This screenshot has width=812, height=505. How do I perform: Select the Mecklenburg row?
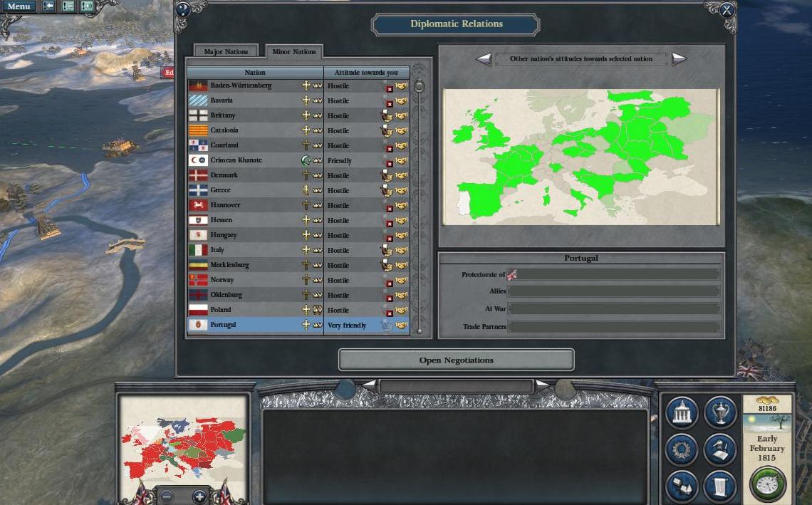(298, 265)
